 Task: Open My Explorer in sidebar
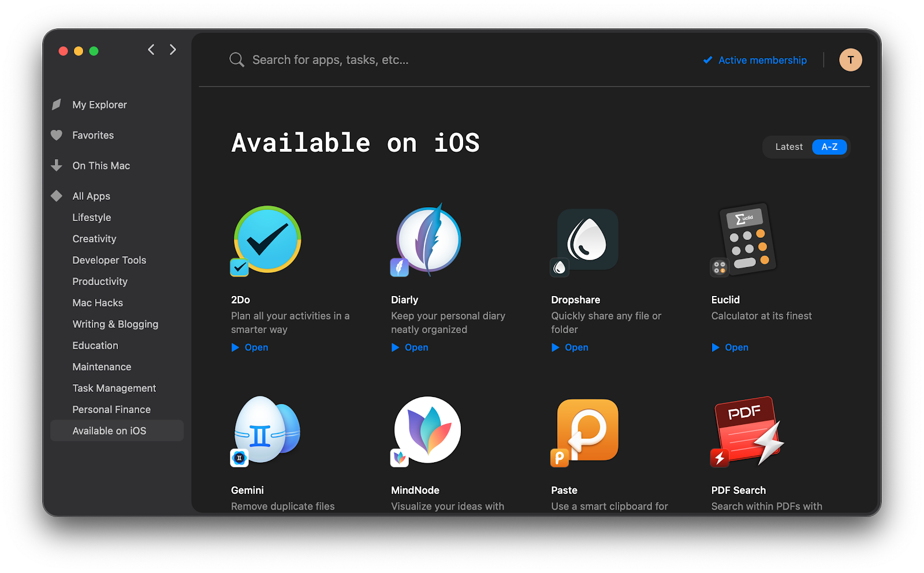point(99,104)
